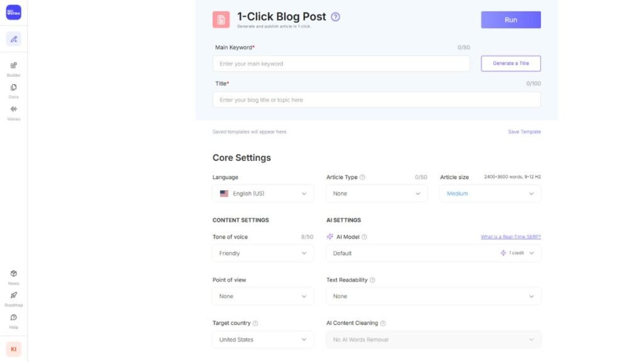This screenshot has width=644, height=362.
Task: Open the Article size Medium dropdown
Action: (490, 194)
